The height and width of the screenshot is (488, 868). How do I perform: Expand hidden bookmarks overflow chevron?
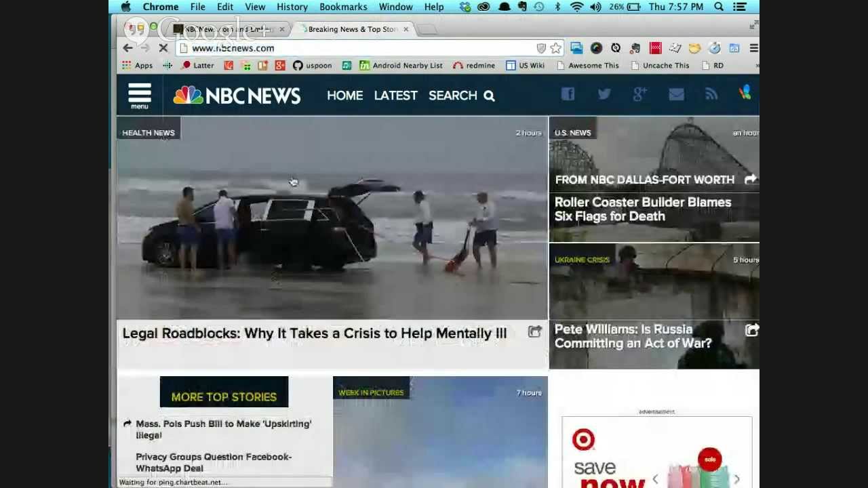coord(756,66)
